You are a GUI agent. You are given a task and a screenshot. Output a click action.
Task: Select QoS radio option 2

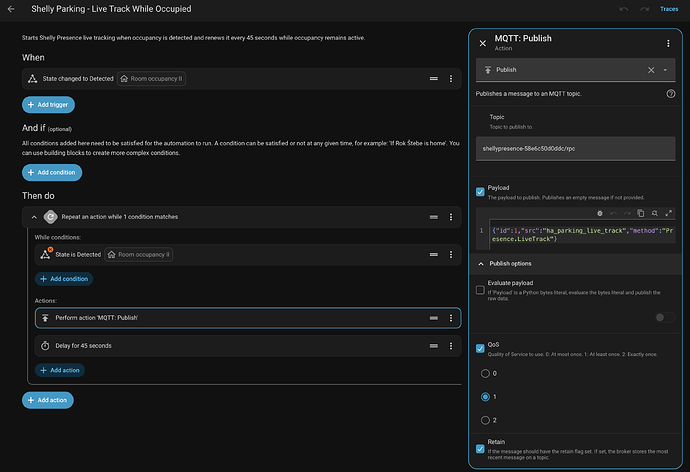click(x=485, y=420)
